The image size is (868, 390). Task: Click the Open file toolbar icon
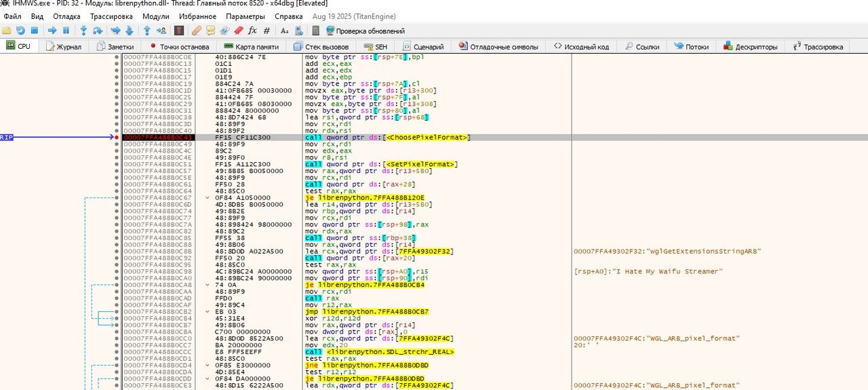pos(7,31)
